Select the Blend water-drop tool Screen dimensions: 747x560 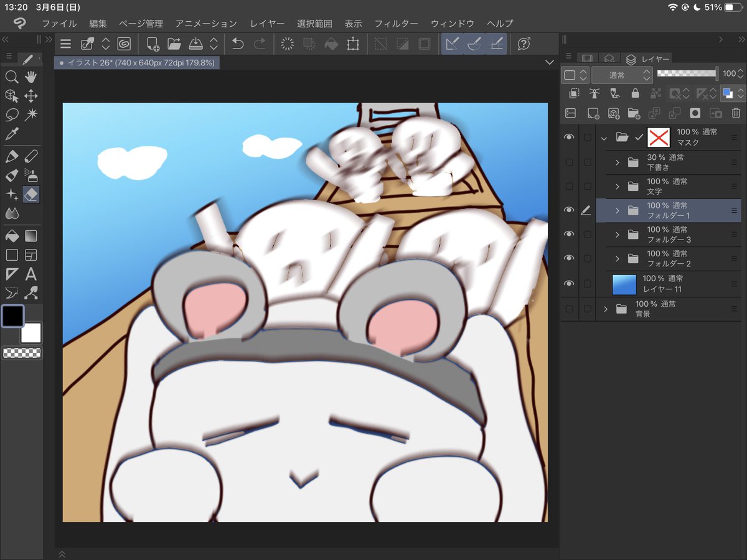click(x=11, y=213)
